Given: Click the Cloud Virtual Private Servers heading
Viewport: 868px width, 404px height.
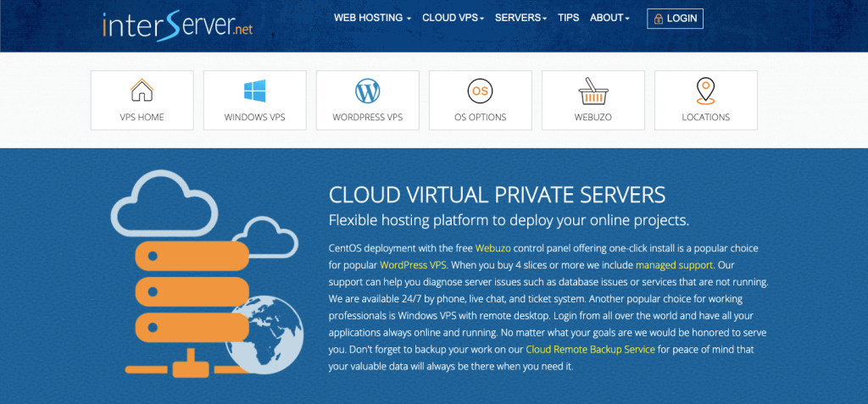Looking at the screenshot, I should [497, 196].
